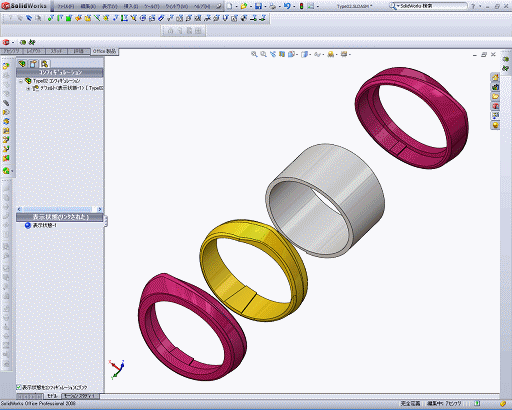512x410 pixels.
Task: Switch to the 評価 command tab
Action: (x=79, y=51)
